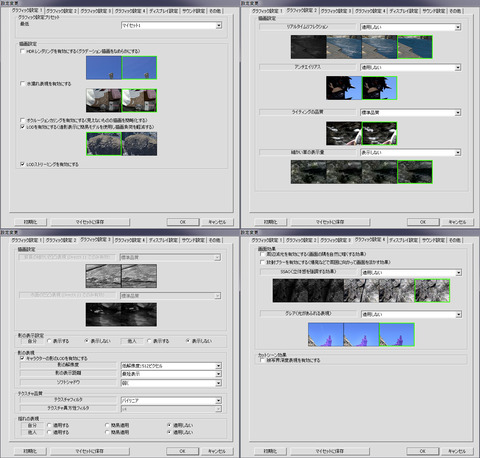The width and height of the screenshot is (480, 458).
Task: Select the highlighted lighting quality bird preview
Action: 379,133
